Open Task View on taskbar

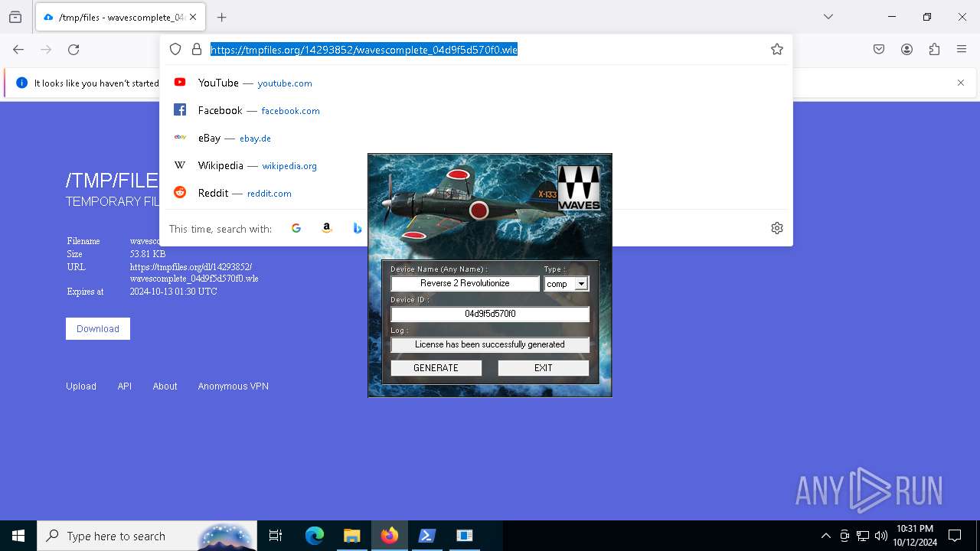pos(276,536)
